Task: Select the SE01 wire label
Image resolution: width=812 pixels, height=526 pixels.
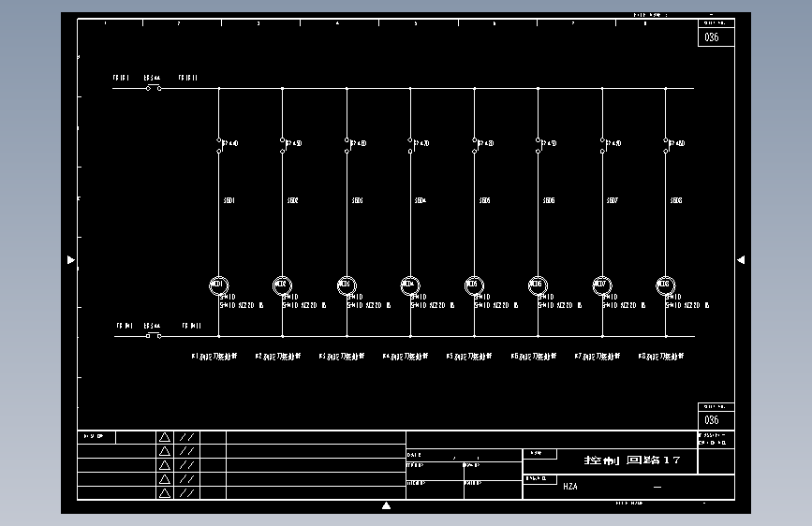Action: (229, 200)
